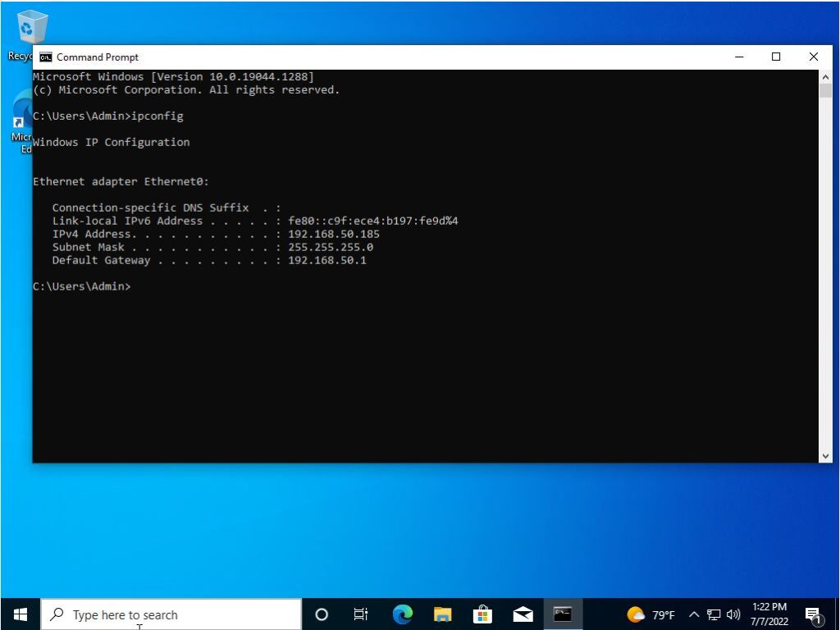Open the Mail app from the taskbar
The height and width of the screenshot is (630, 840).
(523, 614)
